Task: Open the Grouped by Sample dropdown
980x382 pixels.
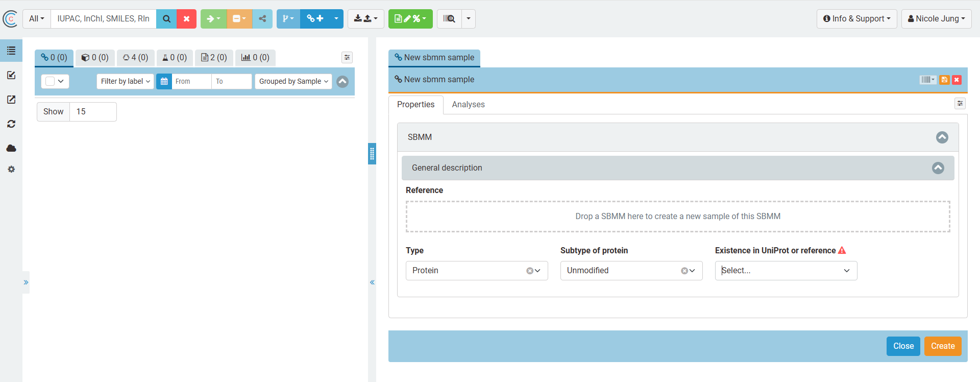Action: (x=293, y=81)
